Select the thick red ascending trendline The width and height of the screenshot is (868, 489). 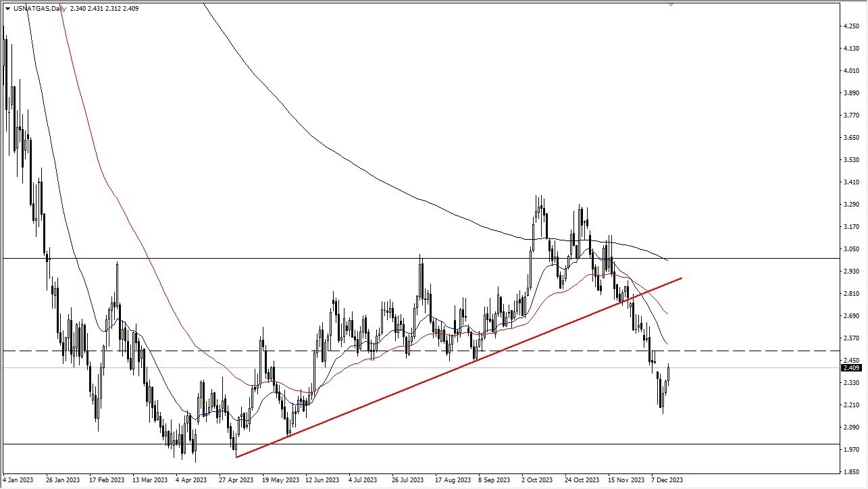[x=459, y=367]
